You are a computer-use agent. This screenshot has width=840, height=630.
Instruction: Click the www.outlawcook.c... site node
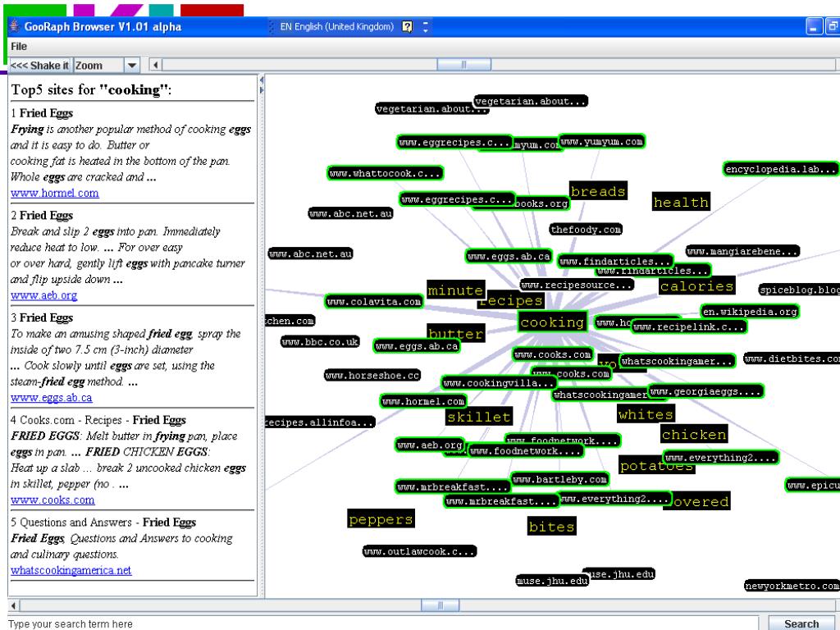419,551
